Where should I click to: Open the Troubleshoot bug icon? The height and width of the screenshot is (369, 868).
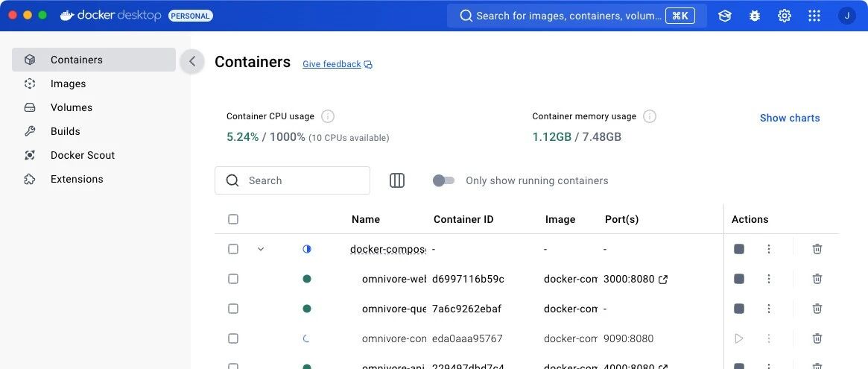click(755, 16)
